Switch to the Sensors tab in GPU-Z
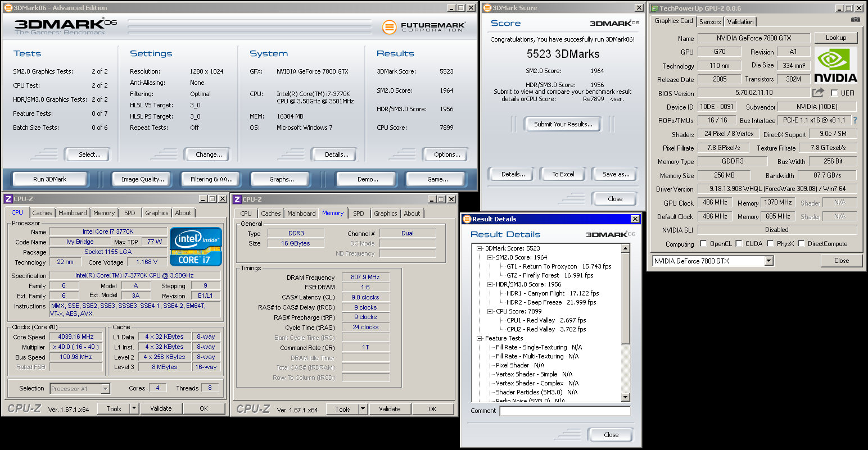This screenshot has width=868, height=450. (x=710, y=22)
